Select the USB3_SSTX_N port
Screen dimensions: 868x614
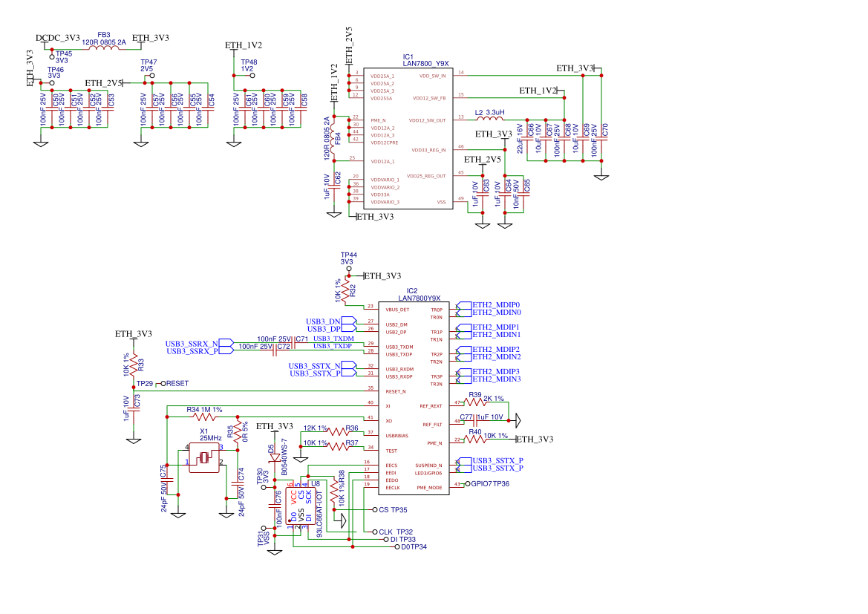pyautogui.click(x=349, y=365)
